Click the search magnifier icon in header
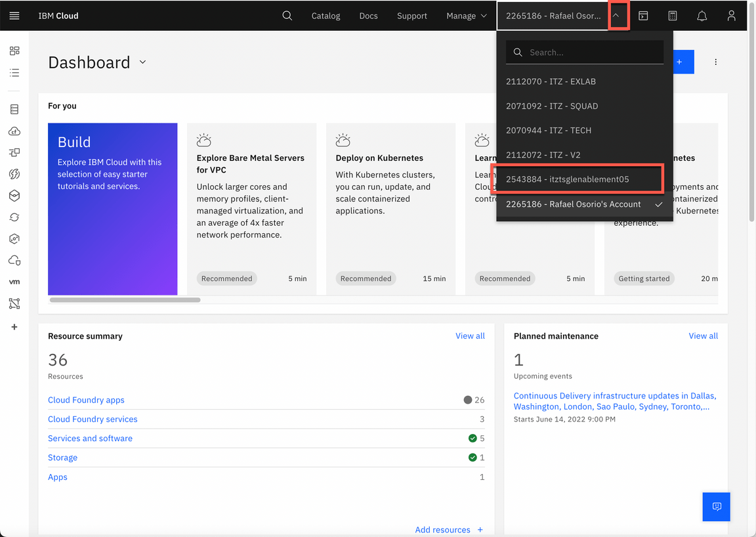This screenshot has height=537, width=756. [287, 16]
